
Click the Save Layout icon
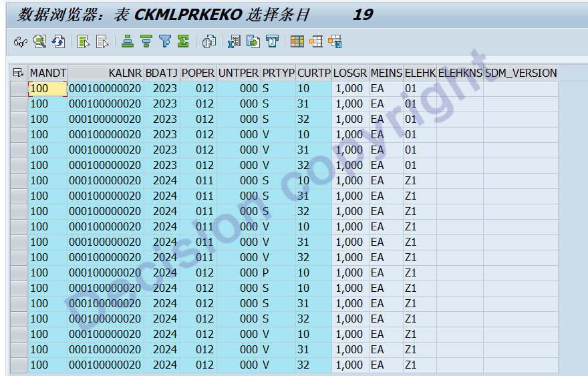(335, 42)
